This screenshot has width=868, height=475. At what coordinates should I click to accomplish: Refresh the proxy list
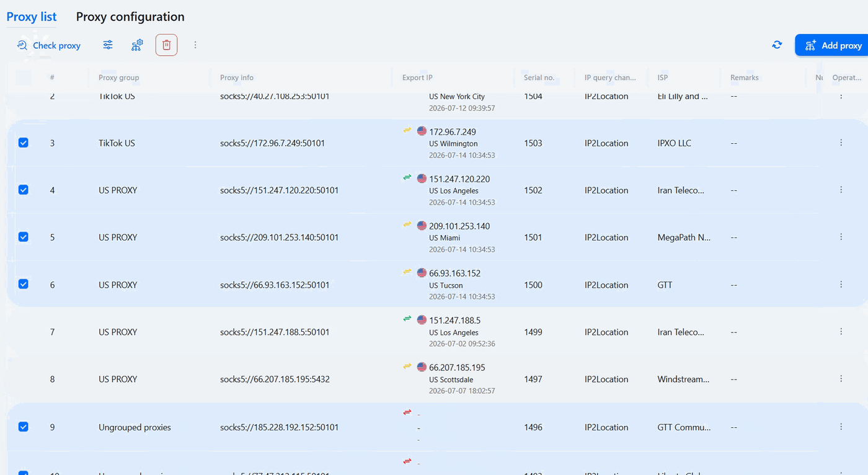coord(777,45)
